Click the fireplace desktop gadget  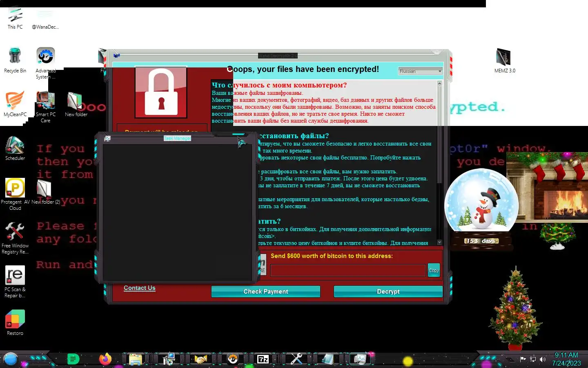pyautogui.click(x=547, y=188)
